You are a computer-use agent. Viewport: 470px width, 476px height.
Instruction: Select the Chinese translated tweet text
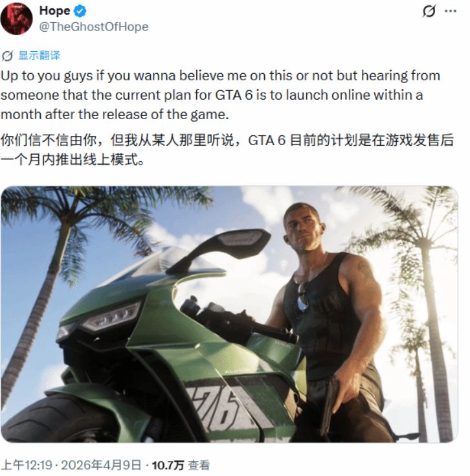pyautogui.click(x=227, y=150)
